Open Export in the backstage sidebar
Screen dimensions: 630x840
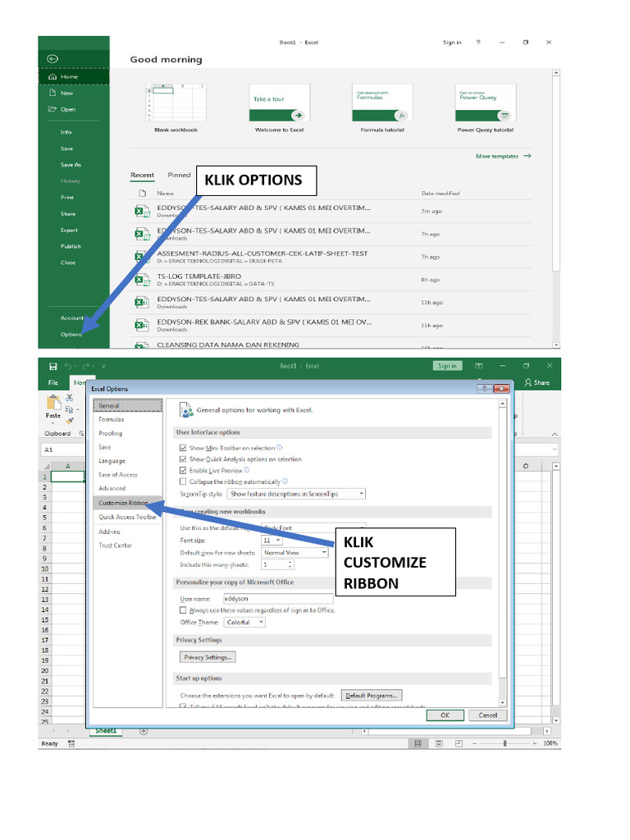pyautogui.click(x=69, y=231)
